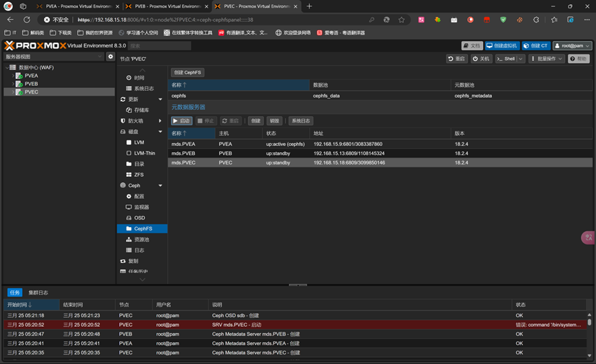The height and width of the screenshot is (364, 596).
Task: Select mds.PVEA row
Action: pos(380,144)
